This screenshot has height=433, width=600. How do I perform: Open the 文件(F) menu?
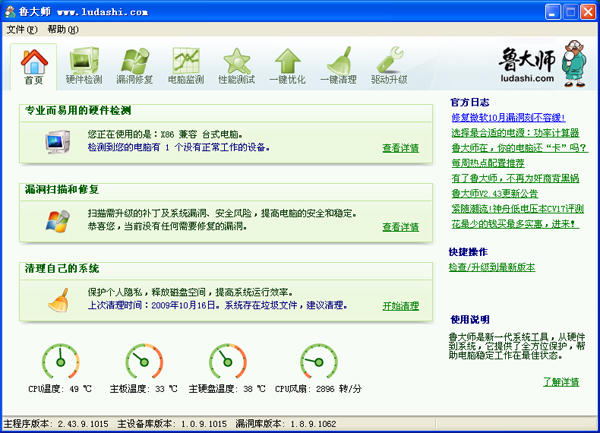(21, 29)
